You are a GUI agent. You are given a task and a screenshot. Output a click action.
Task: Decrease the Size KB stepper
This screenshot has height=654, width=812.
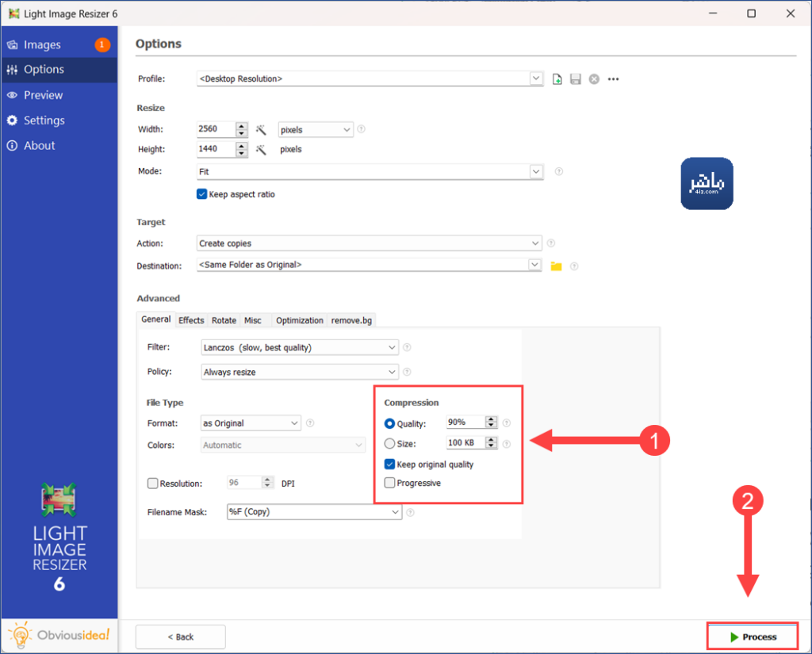coord(492,446)
